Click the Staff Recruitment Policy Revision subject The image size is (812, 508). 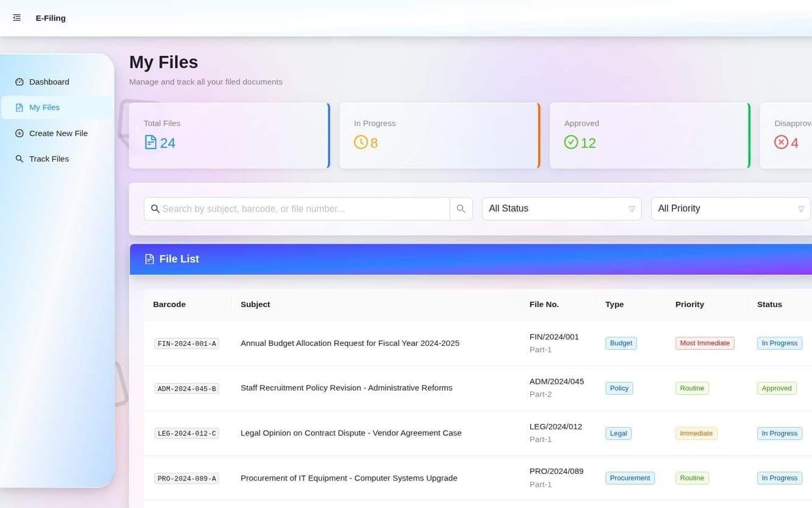(x=346, y=388)
